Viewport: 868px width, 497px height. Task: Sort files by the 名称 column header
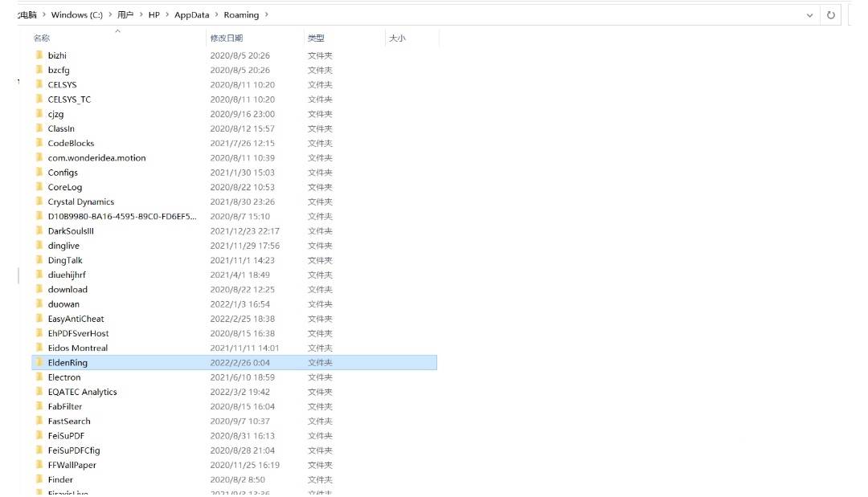[x=42, y=39]
